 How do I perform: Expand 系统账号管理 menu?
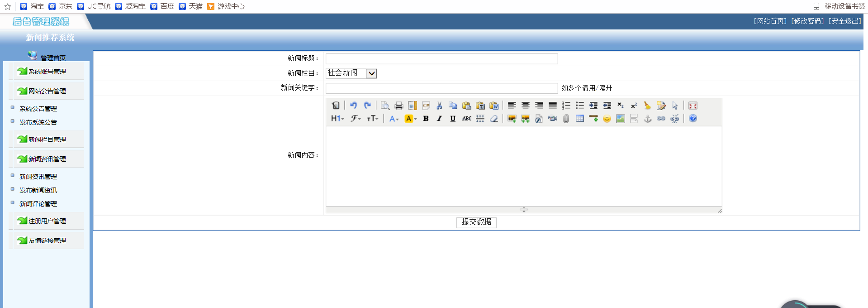[47, 72]
